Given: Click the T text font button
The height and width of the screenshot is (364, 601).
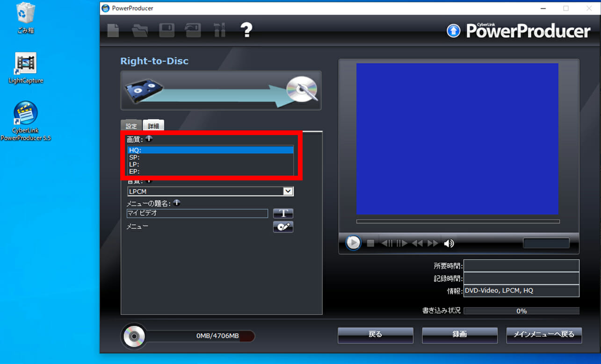Looking at the screenshot, I should point(283,213).
